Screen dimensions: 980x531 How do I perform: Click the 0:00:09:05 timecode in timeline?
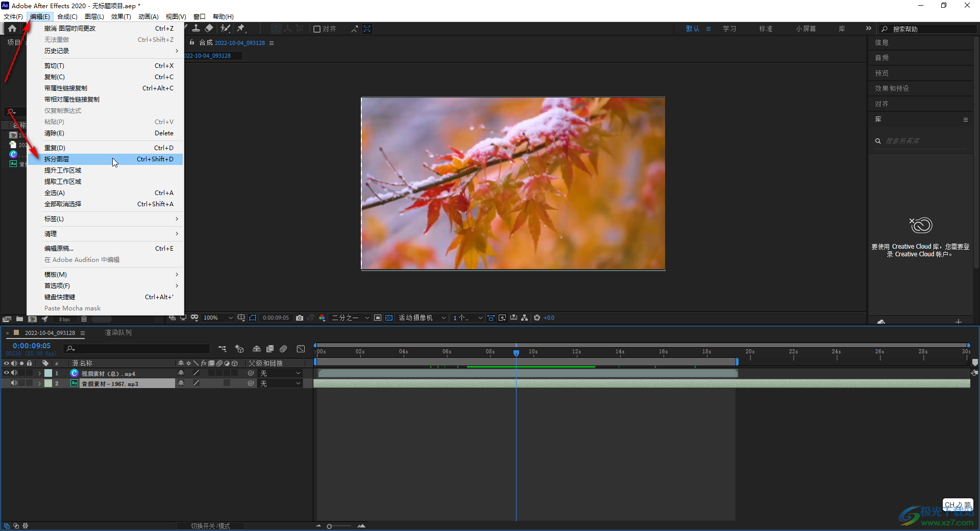pos(32,346)
